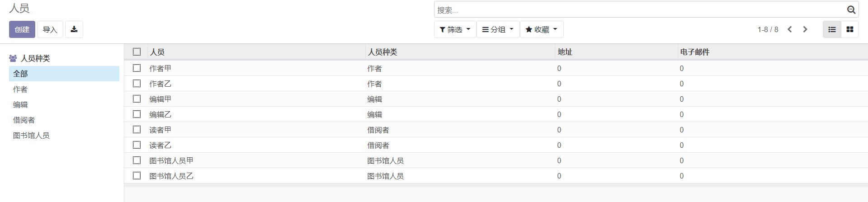Click 借阅者 type cell in 读者甲 row

click(x=378, y=130)
